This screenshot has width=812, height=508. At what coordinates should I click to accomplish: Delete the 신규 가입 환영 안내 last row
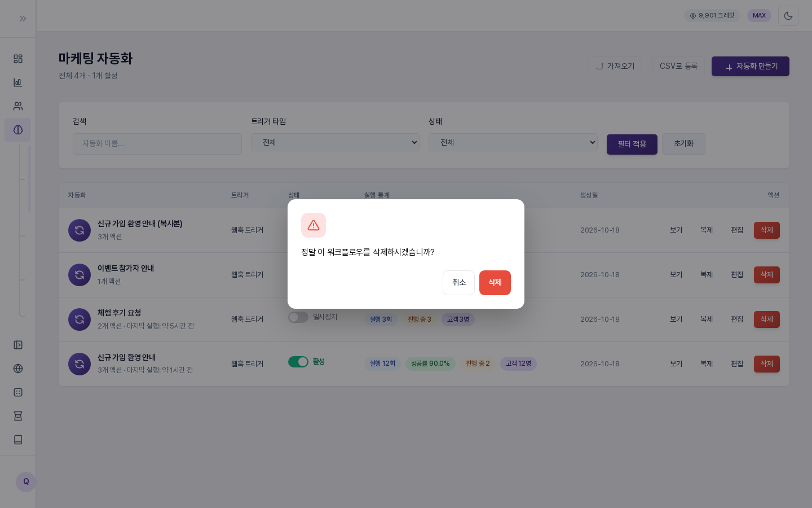coord(767,364)
